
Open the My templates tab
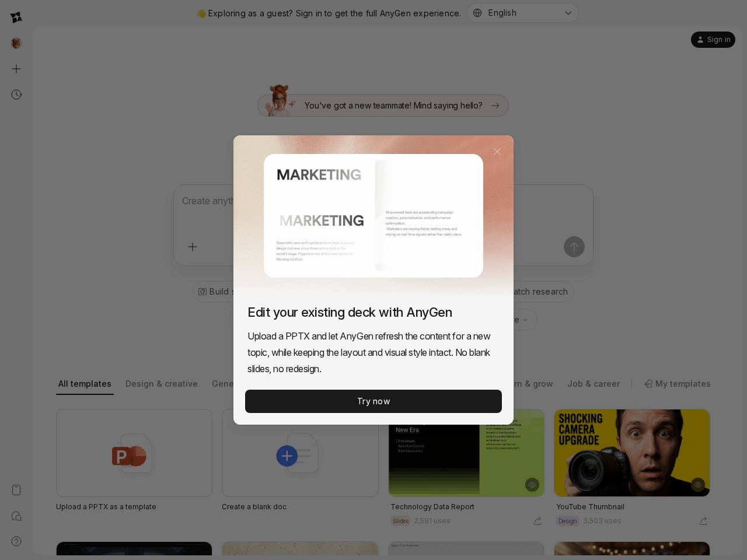[677, 384]
